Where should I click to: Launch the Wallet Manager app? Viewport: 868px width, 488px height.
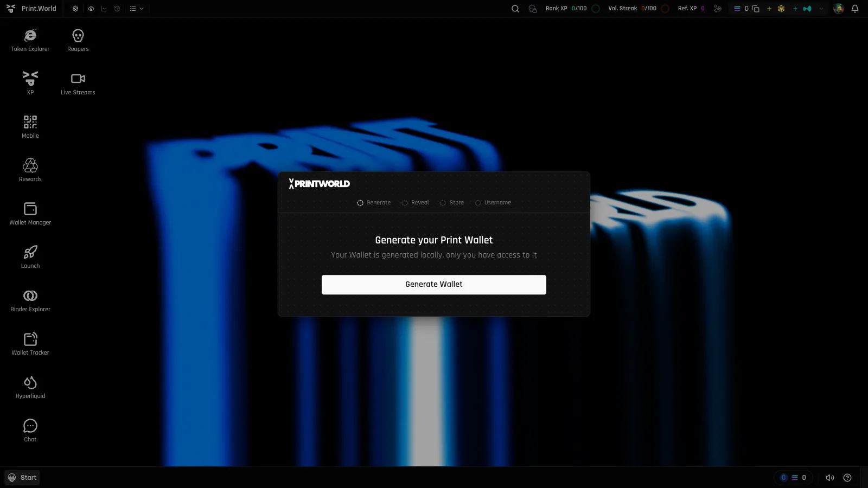point(30,213)
